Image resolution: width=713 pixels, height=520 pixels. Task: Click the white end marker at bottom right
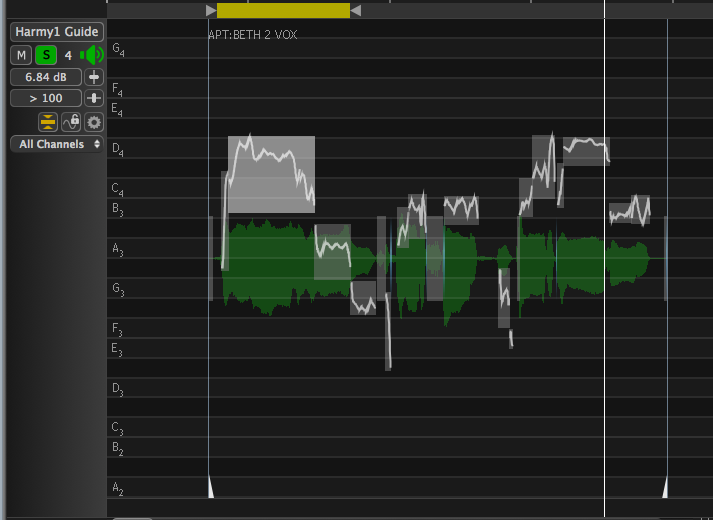664,487
